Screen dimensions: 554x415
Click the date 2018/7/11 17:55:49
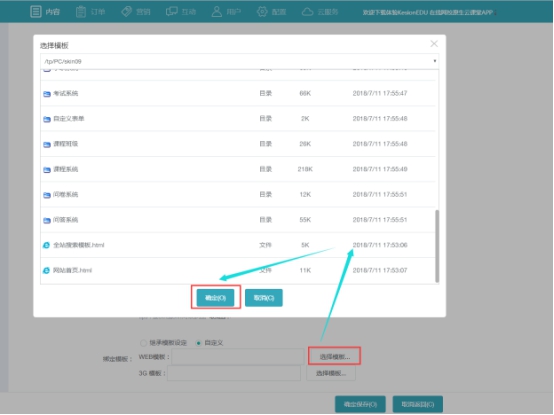pyautogui.click(x=380, y=169)
